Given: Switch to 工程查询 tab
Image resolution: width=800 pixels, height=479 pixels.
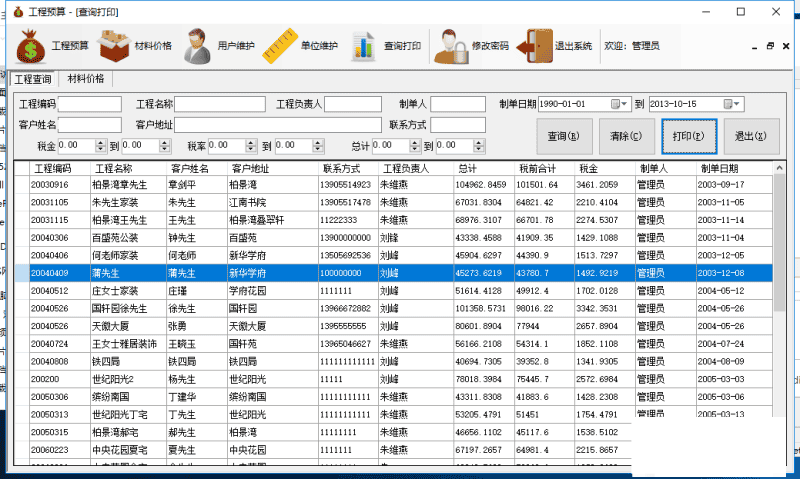Looking at the screenshot, I should coord(33,79).
